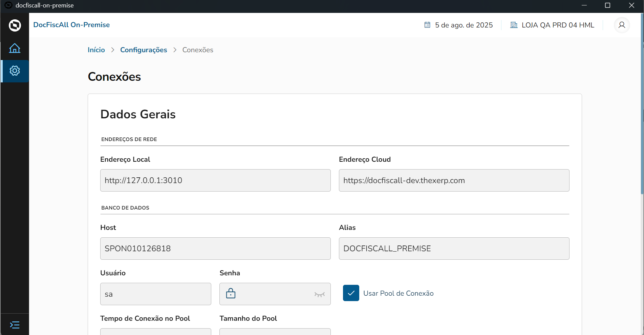Click the Endereço Local input field
The width and height of the screenshot is (644, 335).
click(215, 180)
